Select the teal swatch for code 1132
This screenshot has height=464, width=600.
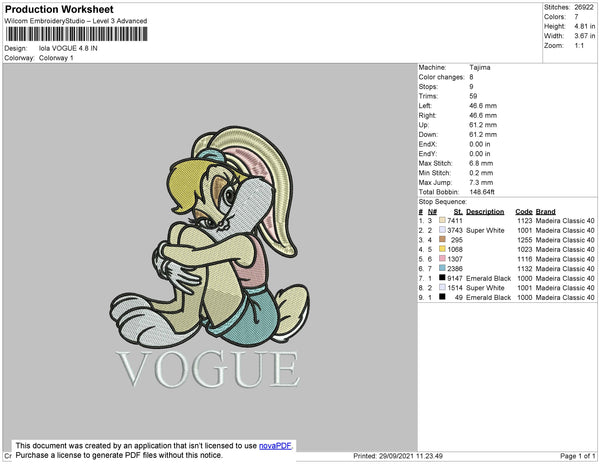[442, 268]
